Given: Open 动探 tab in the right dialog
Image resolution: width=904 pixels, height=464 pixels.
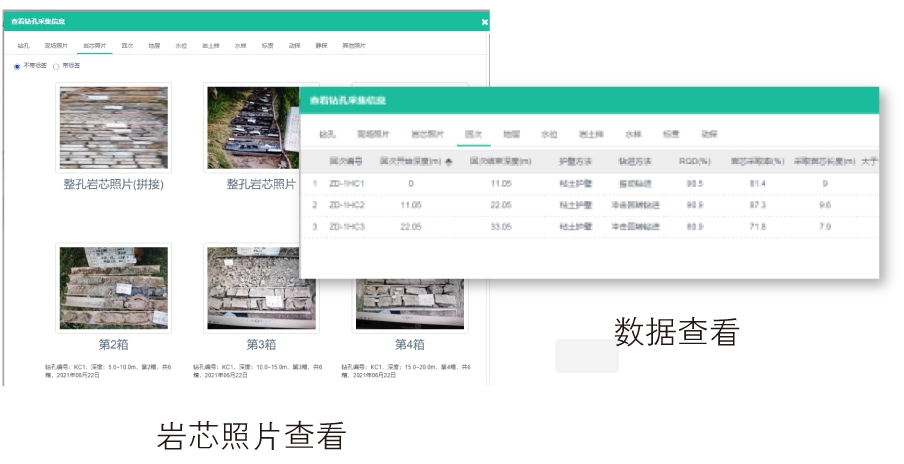Looking at the screenshot, I should pyautogui.click(x=709, y=133).
